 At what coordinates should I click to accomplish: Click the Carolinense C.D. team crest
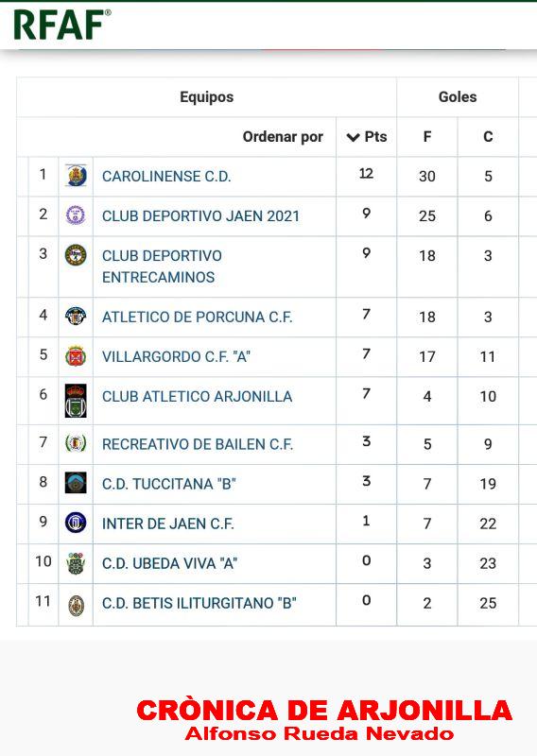coord(76,176)
